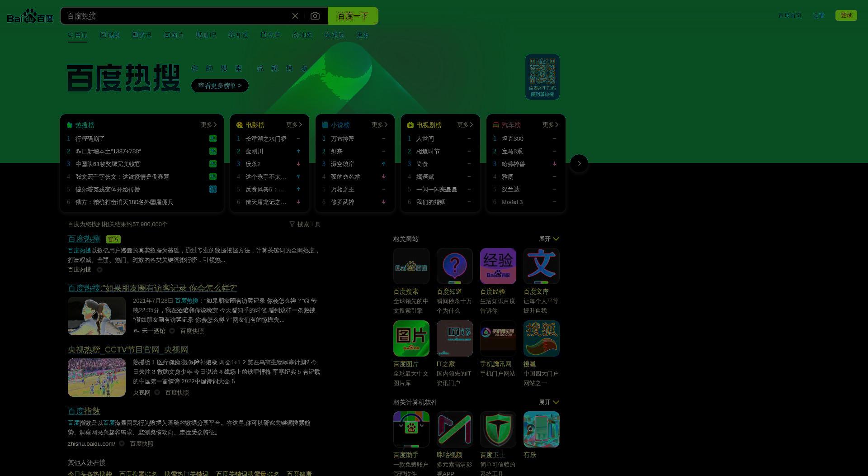Click the CCTV result soccer thumbnail
The height and width of the screenshot is (476, 868).
point(97,377)
